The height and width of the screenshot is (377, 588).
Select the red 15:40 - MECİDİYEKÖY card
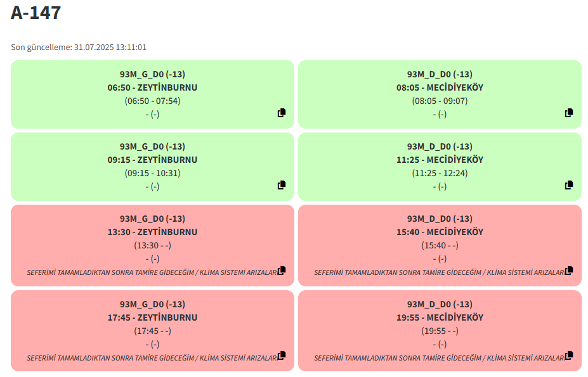pyautogui.click(x=440, y=245)
